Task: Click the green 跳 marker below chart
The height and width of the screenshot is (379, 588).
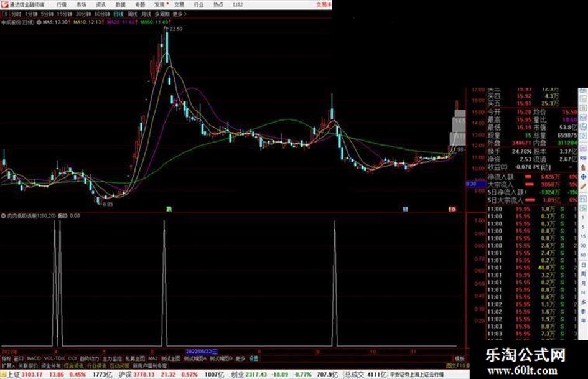Action: click(x=169, y=209)
